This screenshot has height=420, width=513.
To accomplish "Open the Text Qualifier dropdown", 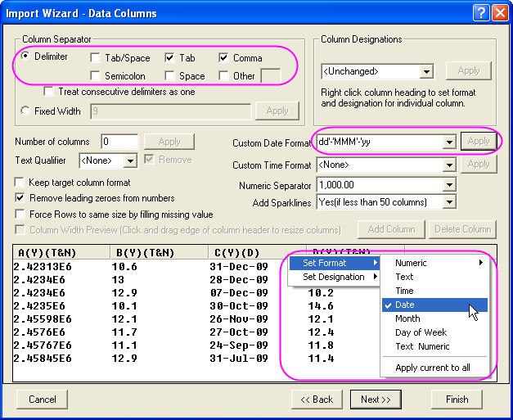I will (129, 161).
